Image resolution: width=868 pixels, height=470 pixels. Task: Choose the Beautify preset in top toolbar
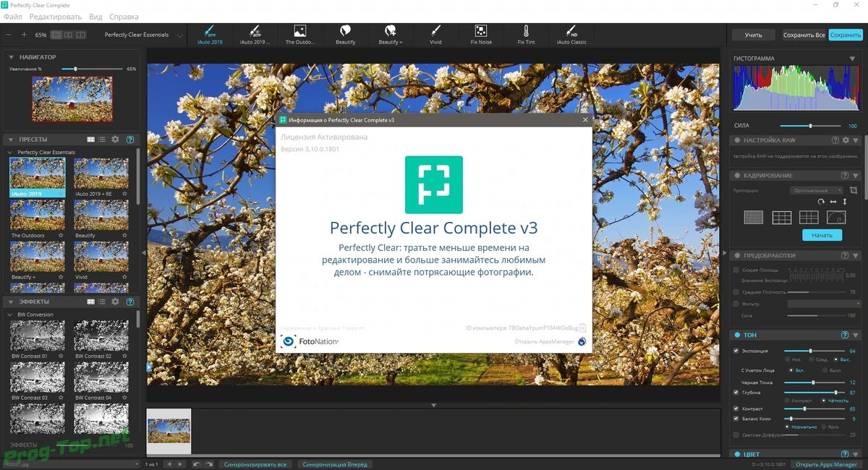click(345, 34)
